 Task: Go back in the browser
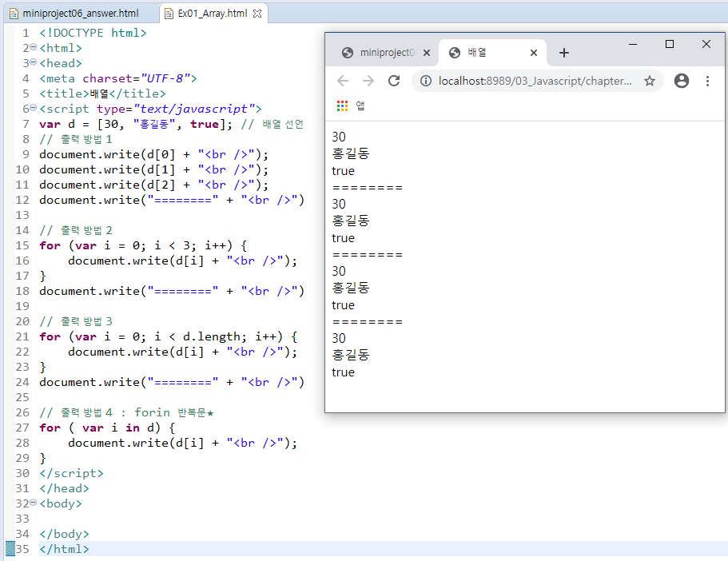tap(343, 81)
